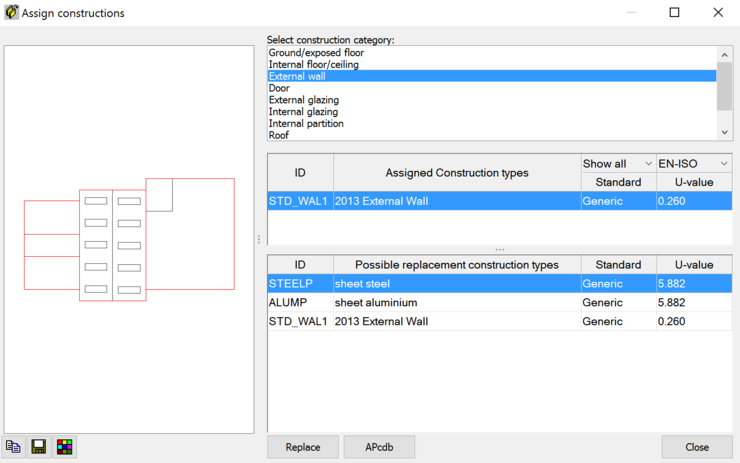
Task: Open the APcdb button
Action: point(379,447)
